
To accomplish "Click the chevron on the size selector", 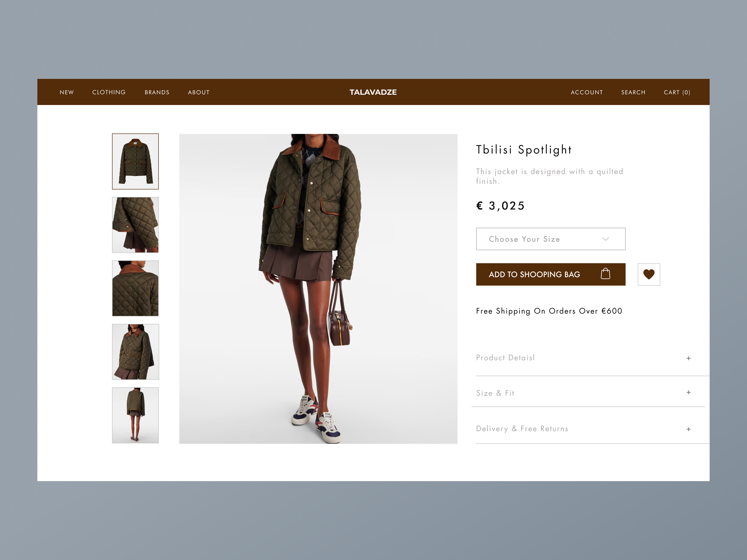I will tap(606, 239).
